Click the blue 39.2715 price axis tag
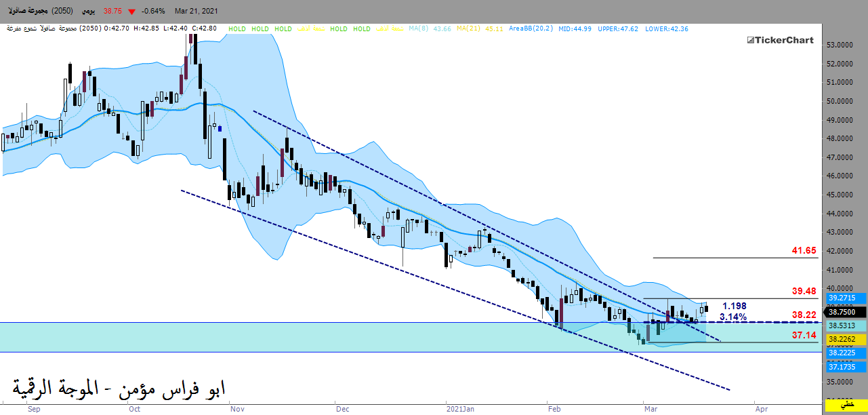The width and height of the screenshot is (868, 415). click(844, 298)
